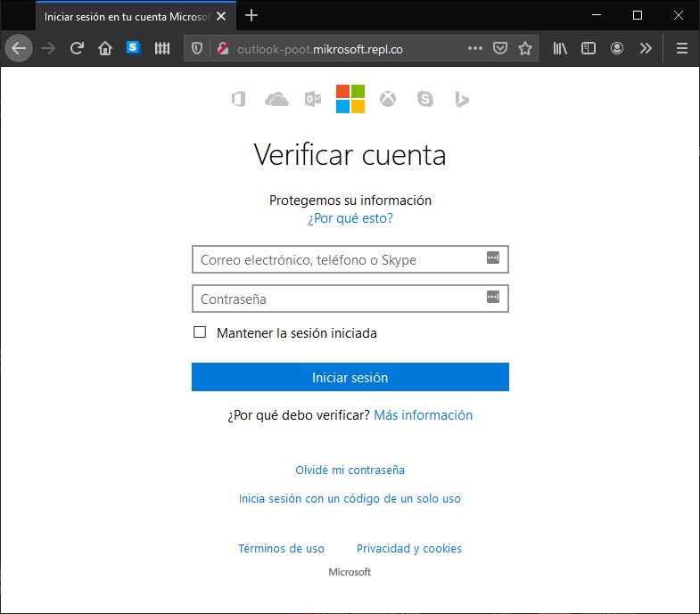The height and width of the screenshot is (614, 700).
Task: Open the tracking protection shield
Action: coord(197,48)
